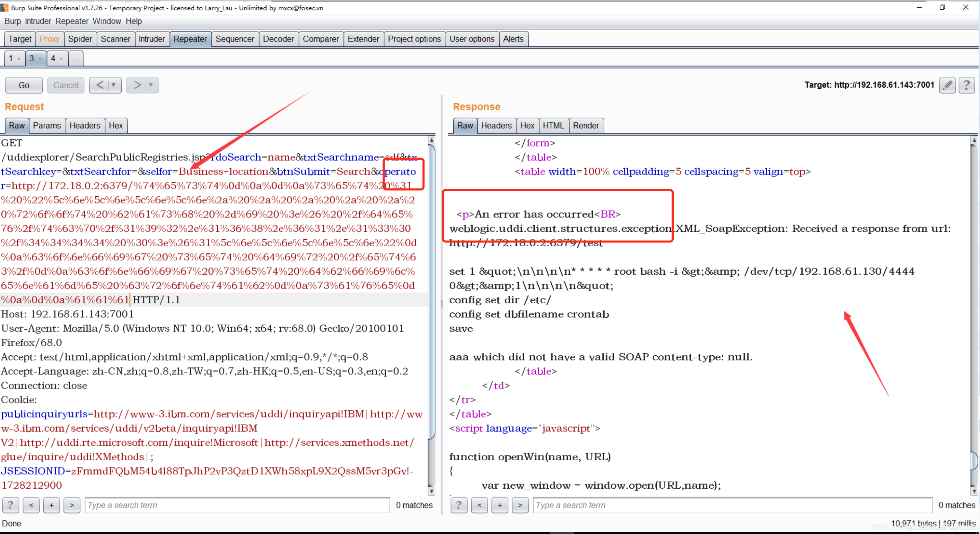The image size is (980, 534).
Task: Show the response HTML view
Action: 553,125
